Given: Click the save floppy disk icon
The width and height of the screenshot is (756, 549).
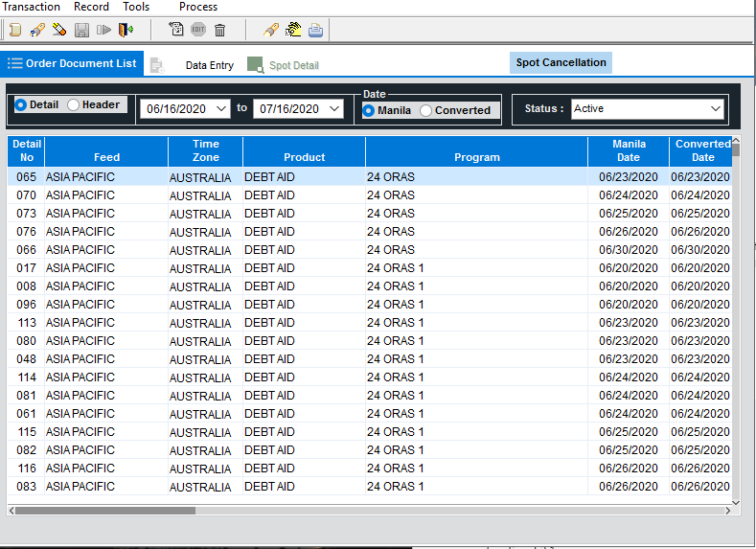Looking at the screenshot, I should point(81,31).
